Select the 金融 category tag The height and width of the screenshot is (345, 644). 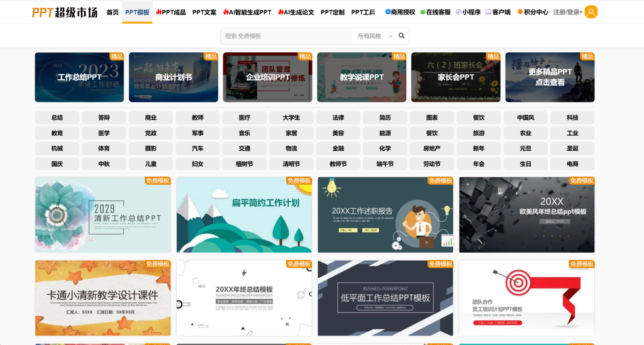click(x=338, y=148)
